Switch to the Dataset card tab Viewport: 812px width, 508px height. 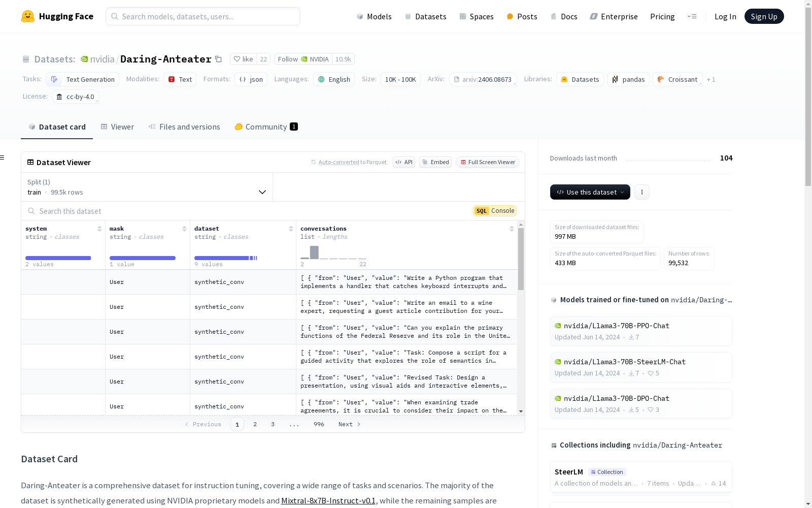(x=57, y=127)
